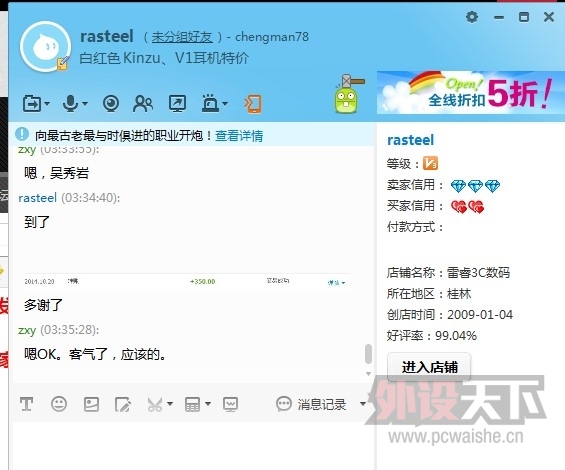Open the send file tool
Viewport: 565px width, 470px height.
pos(32,104)
